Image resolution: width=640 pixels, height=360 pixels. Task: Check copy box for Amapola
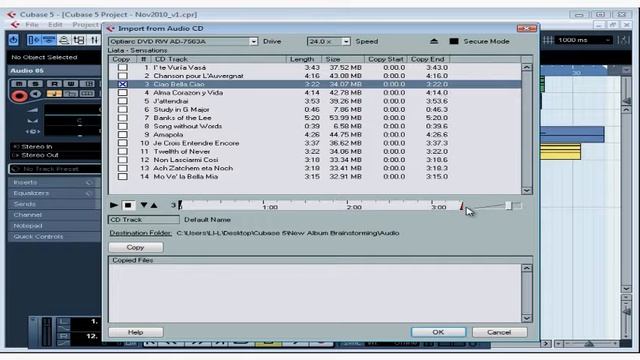pyautogui.click(x=122, y=134)
